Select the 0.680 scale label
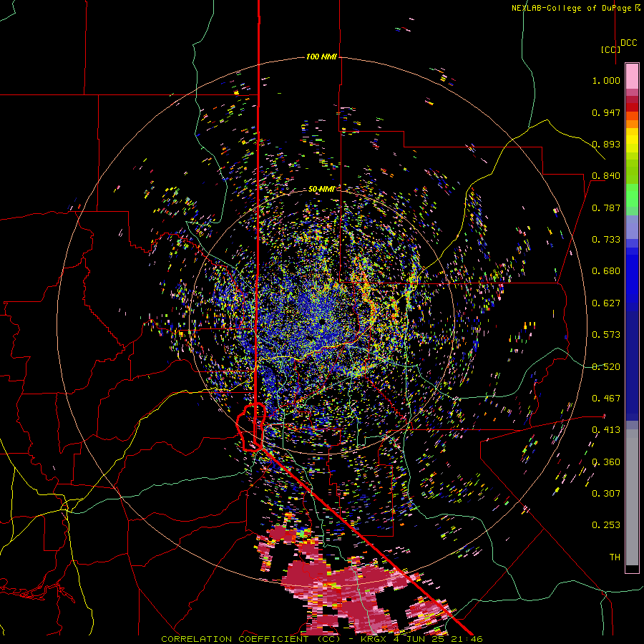Viewport: 644px width, 644px height. coord(606,271)
